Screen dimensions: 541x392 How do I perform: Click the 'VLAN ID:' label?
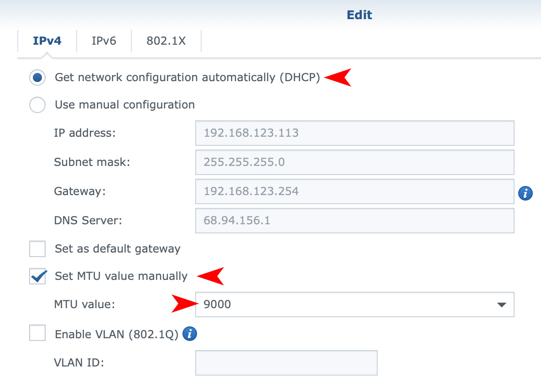(x=79, y=363)
